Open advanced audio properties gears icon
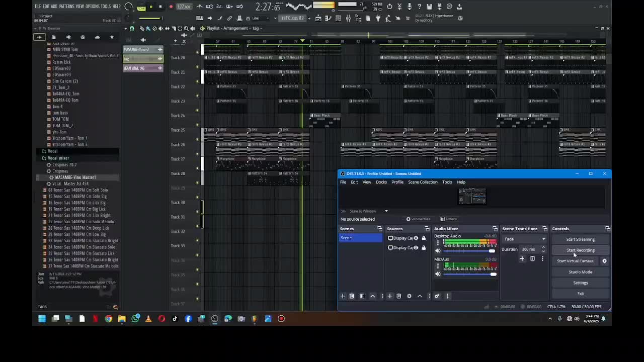Image resolution: width=644 pixels, height=362 pixels. click(x=437, y=296)
